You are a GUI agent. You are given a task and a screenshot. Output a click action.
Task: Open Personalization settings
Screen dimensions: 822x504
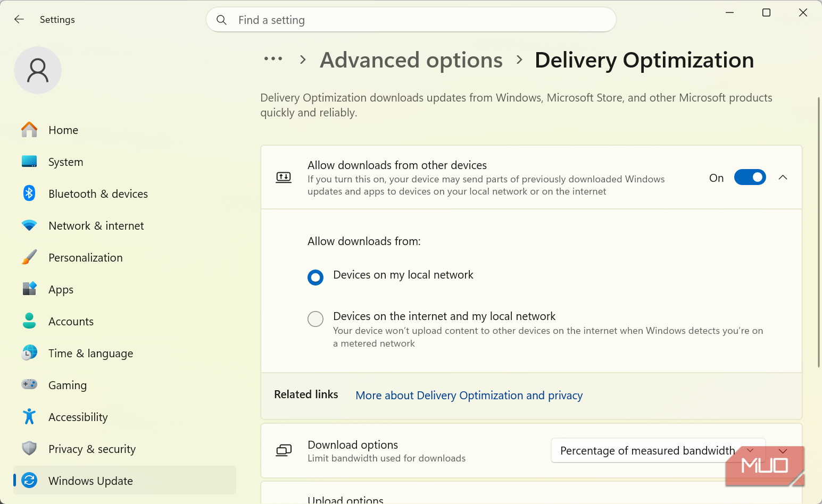[x=125, y=257]
